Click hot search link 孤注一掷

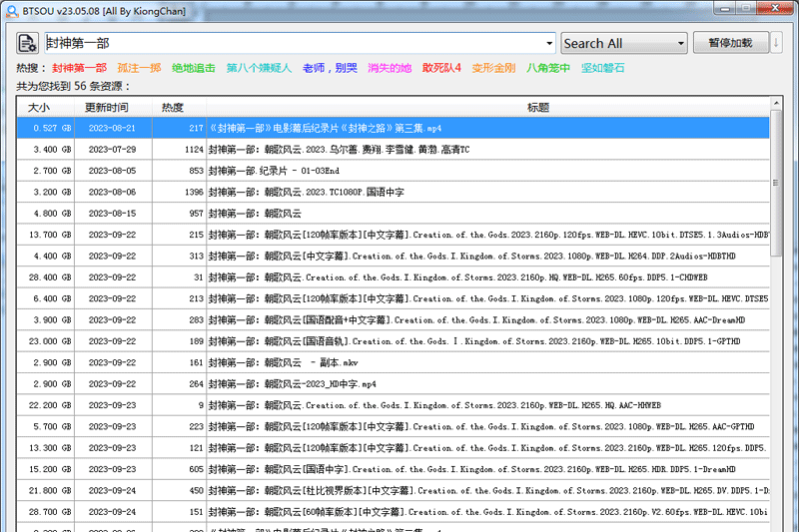pos(139,68)
